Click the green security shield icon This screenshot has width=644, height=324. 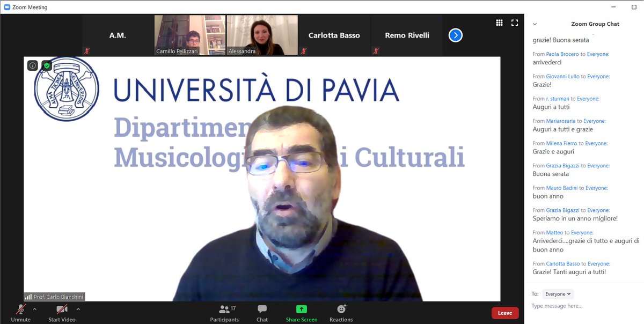46,65
